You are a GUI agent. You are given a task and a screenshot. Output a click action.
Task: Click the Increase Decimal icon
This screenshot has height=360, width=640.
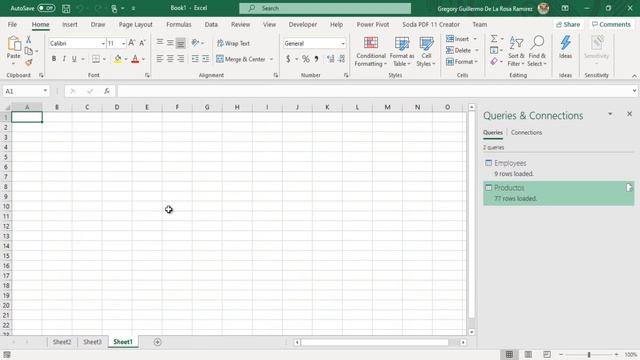(331, 59)
